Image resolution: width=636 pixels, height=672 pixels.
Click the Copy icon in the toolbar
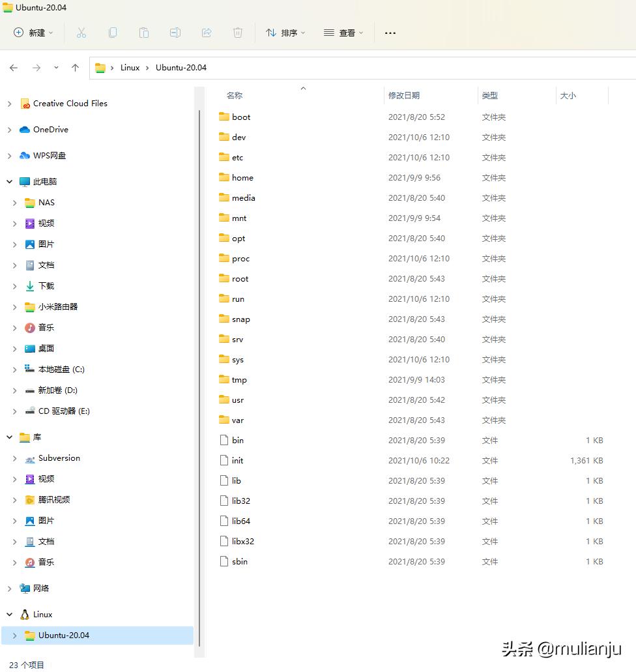coord(112,33)
